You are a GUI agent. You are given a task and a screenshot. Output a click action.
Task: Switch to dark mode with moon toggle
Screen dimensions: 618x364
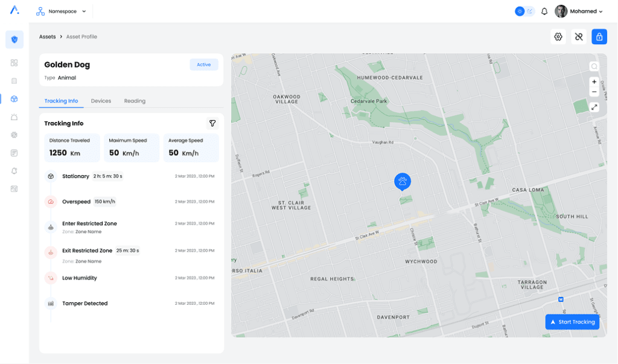point(530,11)
